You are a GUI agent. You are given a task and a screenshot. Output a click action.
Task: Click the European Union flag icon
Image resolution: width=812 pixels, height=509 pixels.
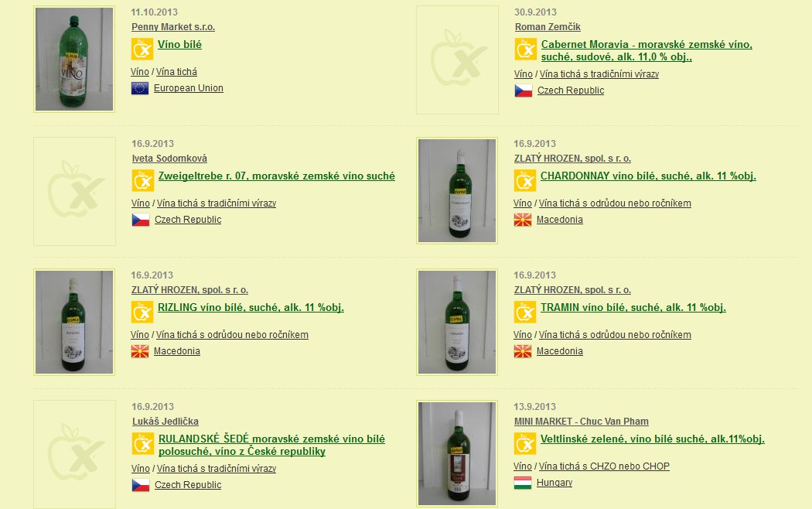pyautogui.click(x=140, y=88)
